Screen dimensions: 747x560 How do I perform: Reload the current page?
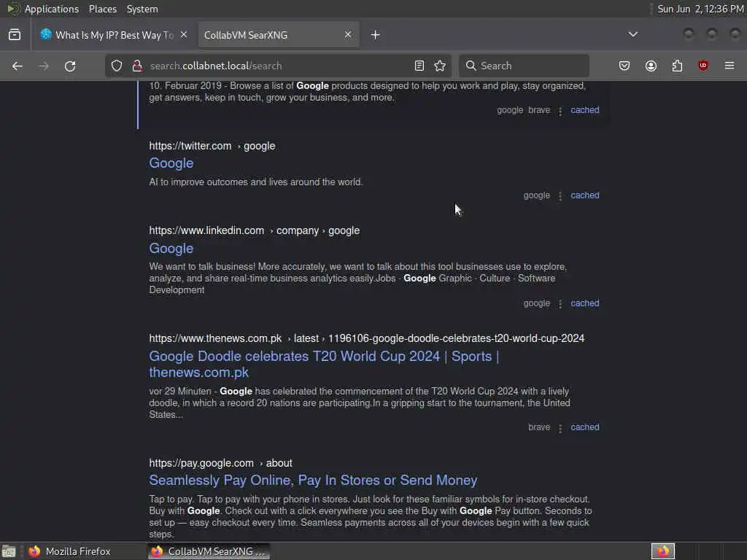70,66
